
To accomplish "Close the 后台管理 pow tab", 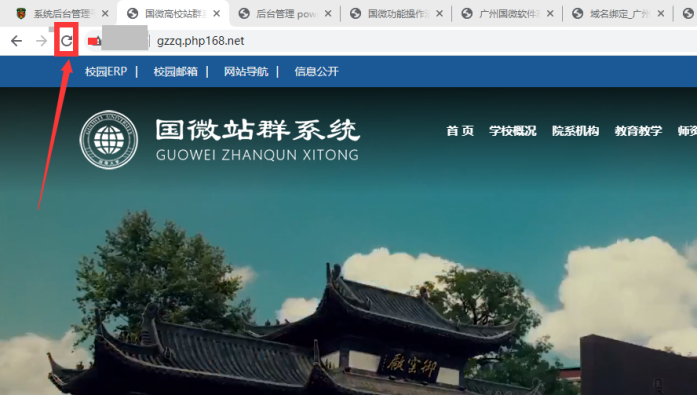I will point(328,14).
